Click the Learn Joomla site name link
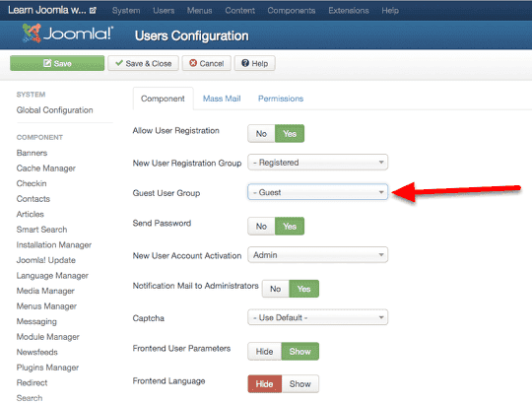 pos(47,10)
